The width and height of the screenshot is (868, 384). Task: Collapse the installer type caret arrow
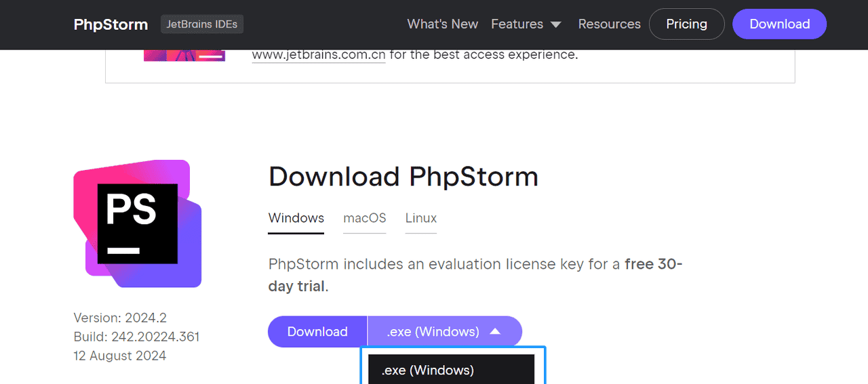495,332
